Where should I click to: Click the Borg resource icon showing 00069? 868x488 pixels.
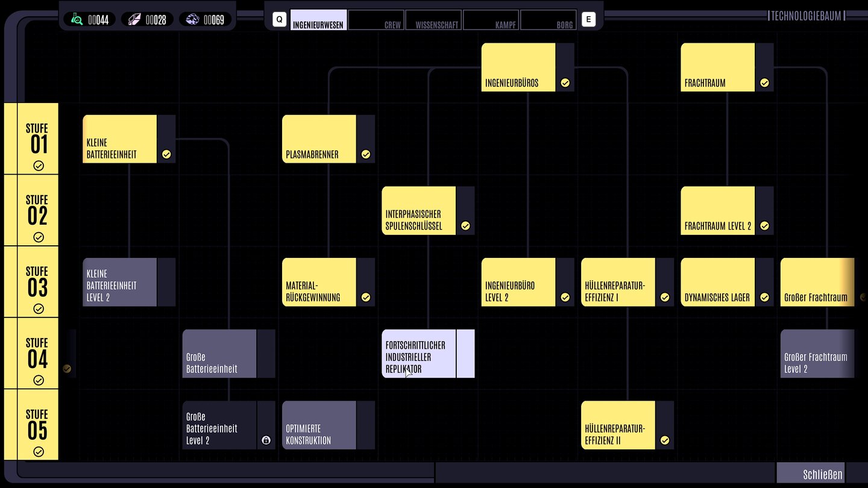[x=192, y=19]
